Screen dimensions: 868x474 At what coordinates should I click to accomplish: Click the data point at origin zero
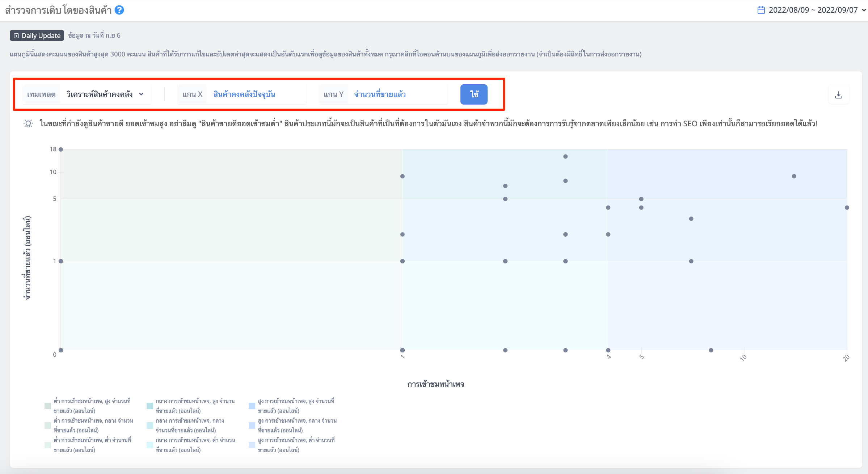click(x=61, y=350)
